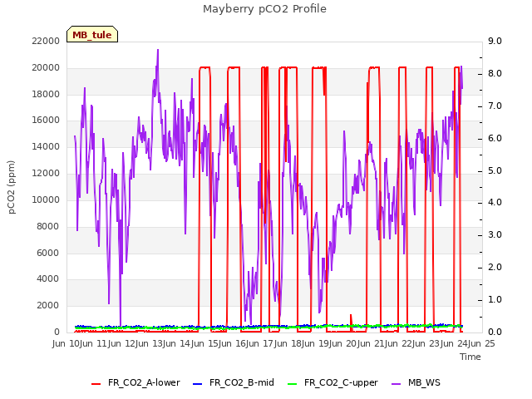Viewport: 532px width, 399px height.
Task: Click the purple MB_WS legend swatch
Action: point(396,384)
